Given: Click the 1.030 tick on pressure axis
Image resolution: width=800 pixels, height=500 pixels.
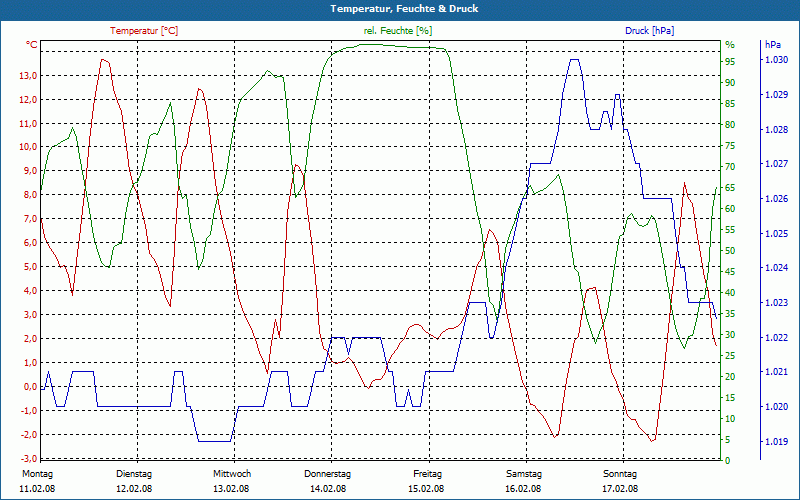Looking at the screenshot, I should click(776, 60).
